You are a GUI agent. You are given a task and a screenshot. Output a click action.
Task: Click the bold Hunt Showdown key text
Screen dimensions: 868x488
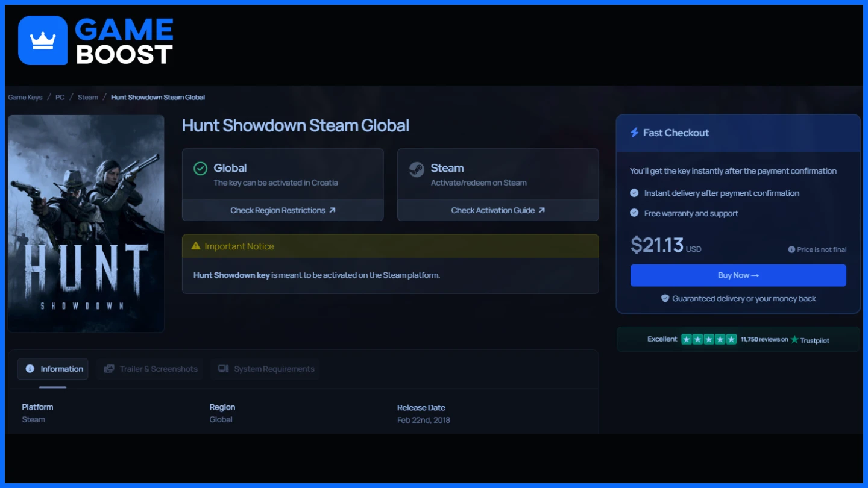(231, 275)
